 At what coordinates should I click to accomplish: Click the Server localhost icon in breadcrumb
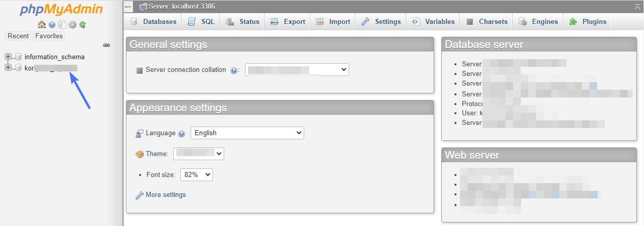[x=143, y=6]
